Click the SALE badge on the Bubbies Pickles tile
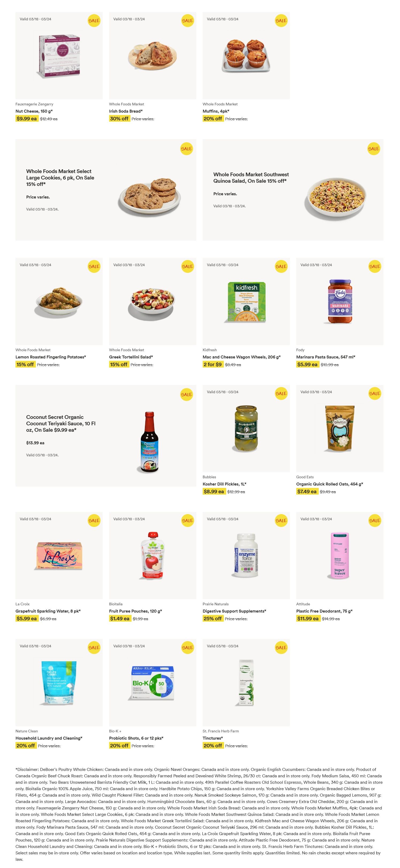 point(281,393)
